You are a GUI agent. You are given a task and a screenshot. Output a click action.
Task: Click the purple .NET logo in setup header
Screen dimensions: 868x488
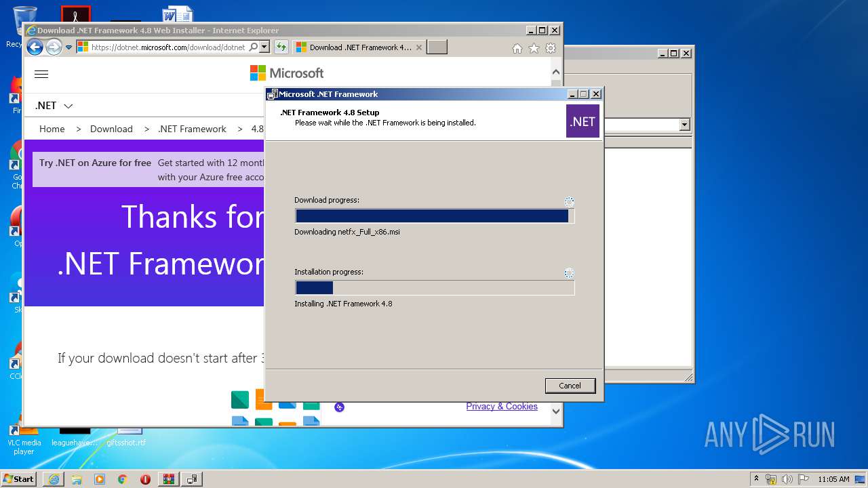583,121
